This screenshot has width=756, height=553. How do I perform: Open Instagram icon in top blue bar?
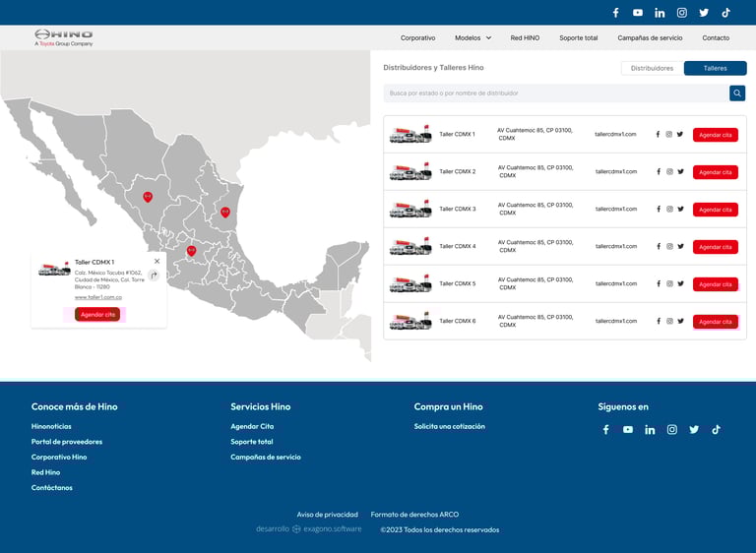682,13
